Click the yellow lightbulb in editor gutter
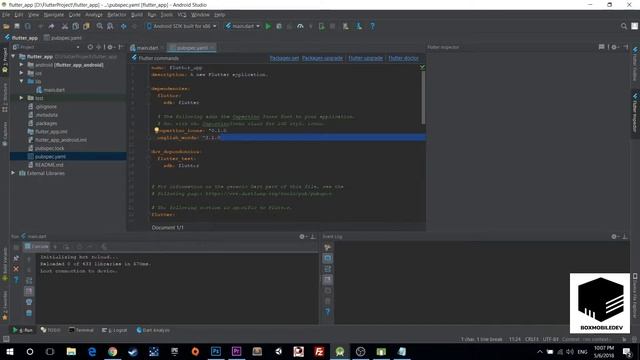Viewport: 640px width, 360px height. coord(156,130)
